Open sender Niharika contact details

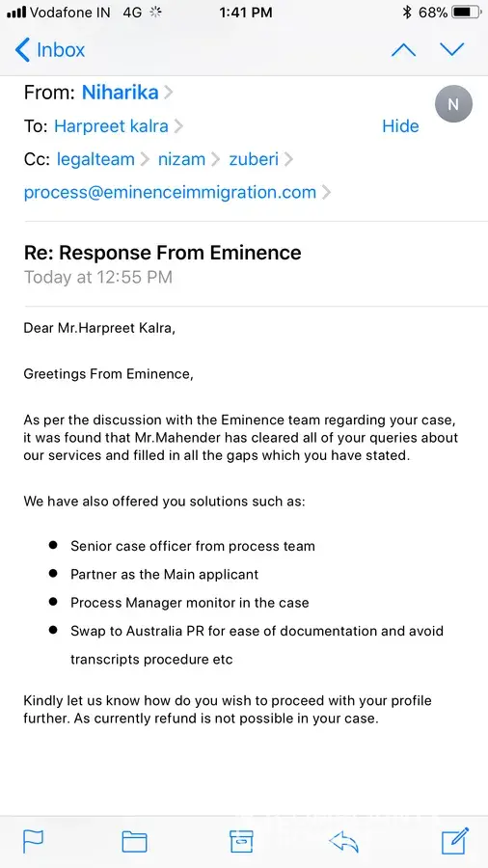121,93
